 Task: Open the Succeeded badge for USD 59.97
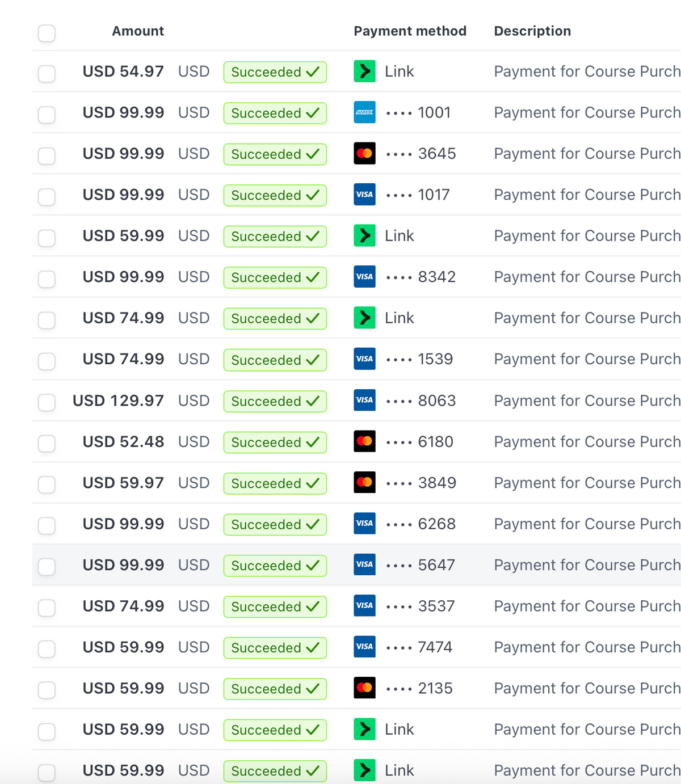click(275, 483)
